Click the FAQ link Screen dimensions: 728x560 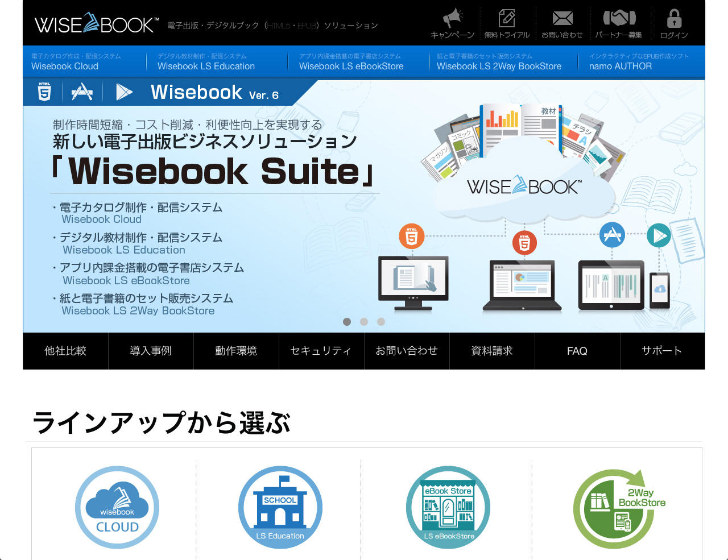tap(577, 351)
